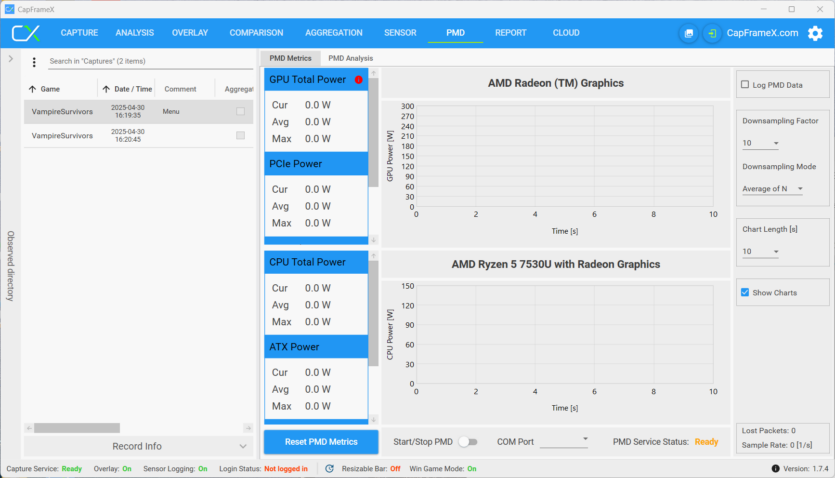
Task: Click the Lost Packets: 0 readout
Action: (x=768, y=431)
